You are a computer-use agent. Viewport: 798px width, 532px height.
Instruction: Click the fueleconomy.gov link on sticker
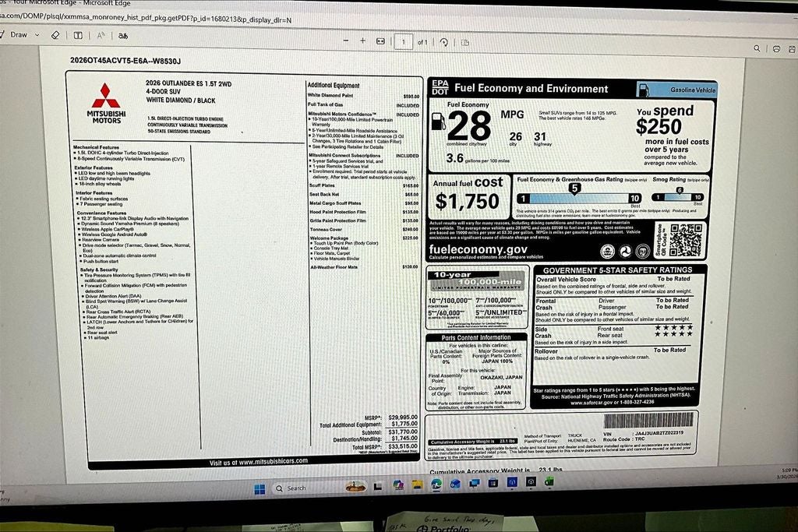click(x=478, y=250)
